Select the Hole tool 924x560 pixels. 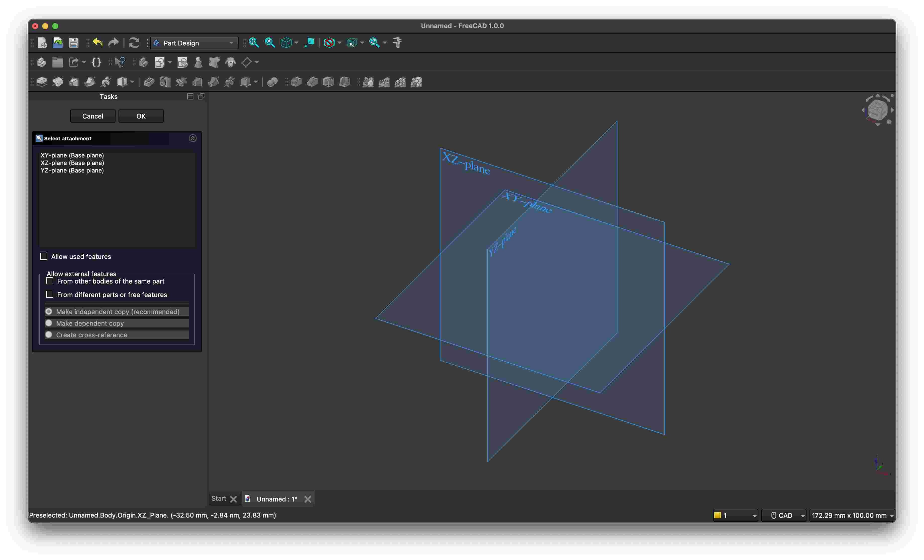pos(165,82)
